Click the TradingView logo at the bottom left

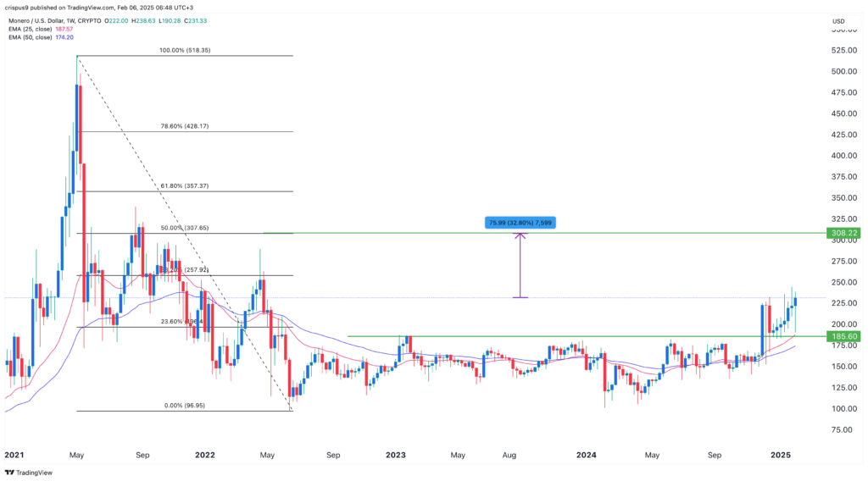[29, 473]
